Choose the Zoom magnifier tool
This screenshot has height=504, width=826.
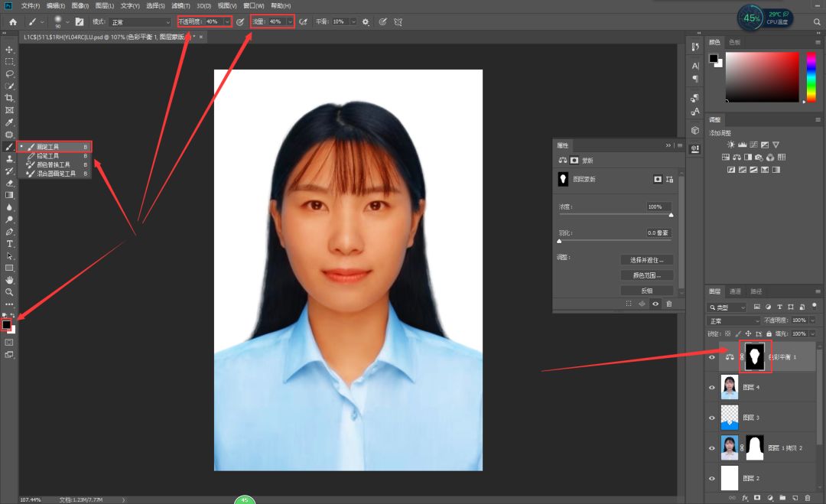[x=9, y=292]
